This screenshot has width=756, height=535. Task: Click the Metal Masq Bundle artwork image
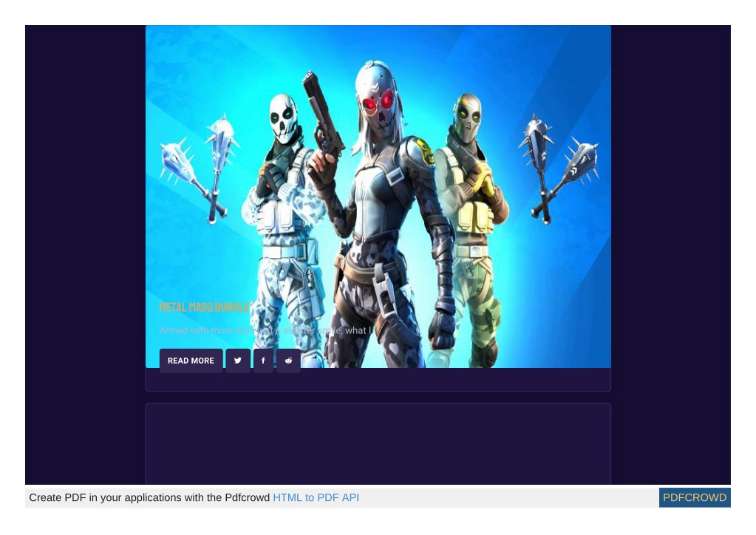coord(378,197)
